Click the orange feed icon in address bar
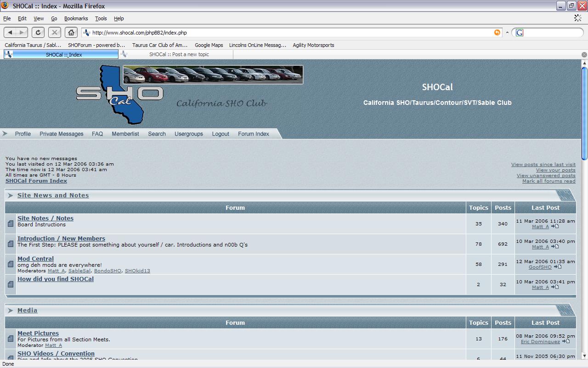 click(497, 33)
